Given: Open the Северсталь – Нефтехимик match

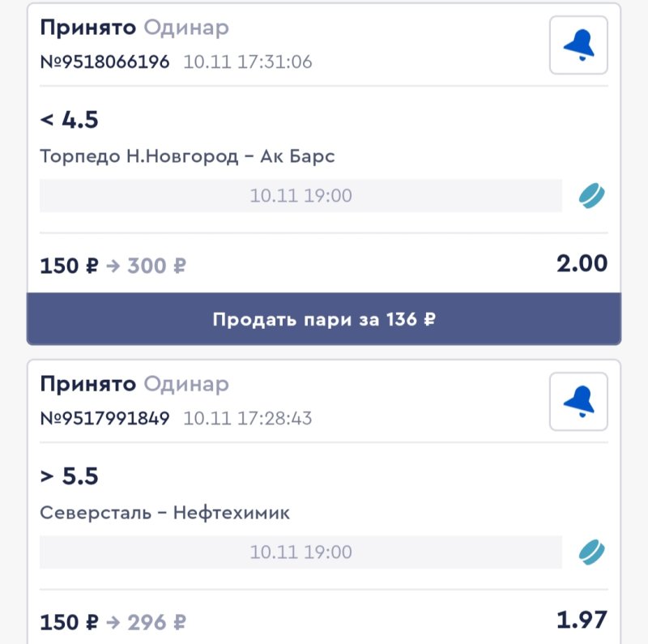Looking at the screenshot, I should [164, 513].
